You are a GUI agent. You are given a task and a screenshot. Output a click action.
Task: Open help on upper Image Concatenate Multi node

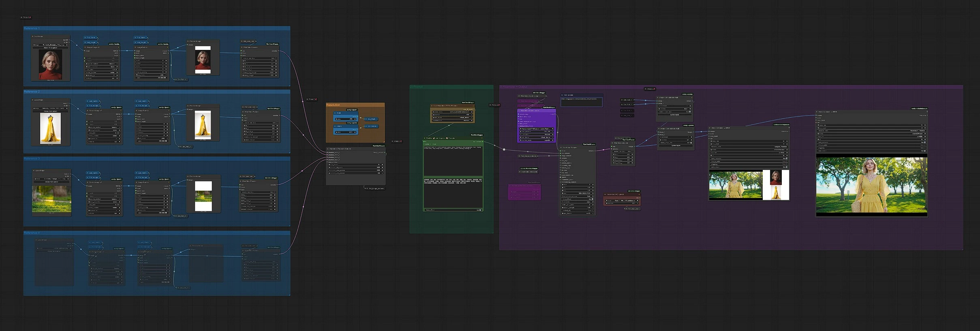691,97
